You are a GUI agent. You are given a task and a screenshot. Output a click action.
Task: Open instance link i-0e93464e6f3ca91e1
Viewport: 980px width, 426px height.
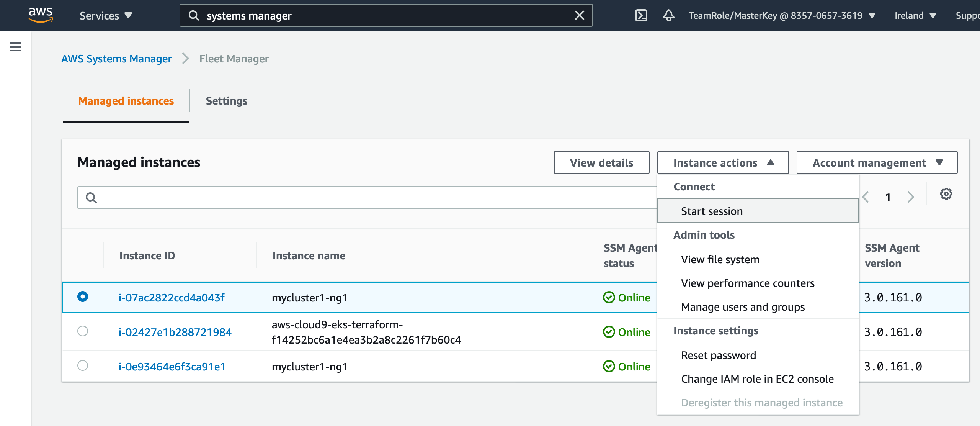(172, 366)
